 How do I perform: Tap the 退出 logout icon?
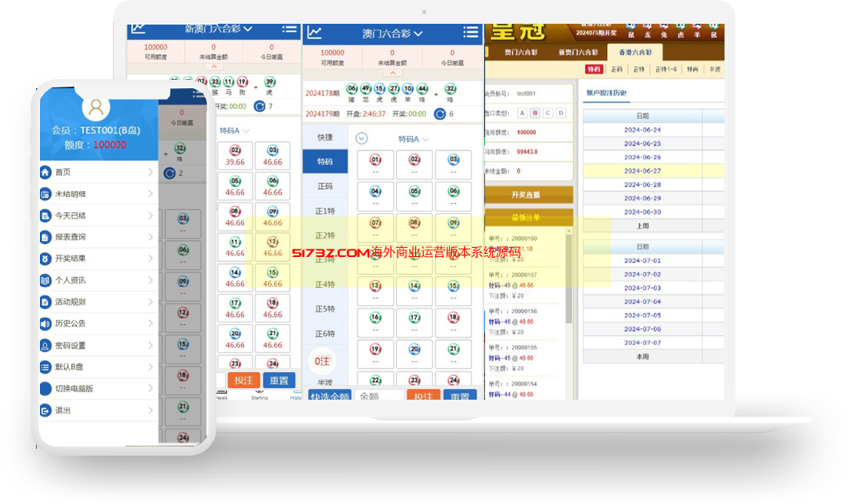click(x=45, y=410)
